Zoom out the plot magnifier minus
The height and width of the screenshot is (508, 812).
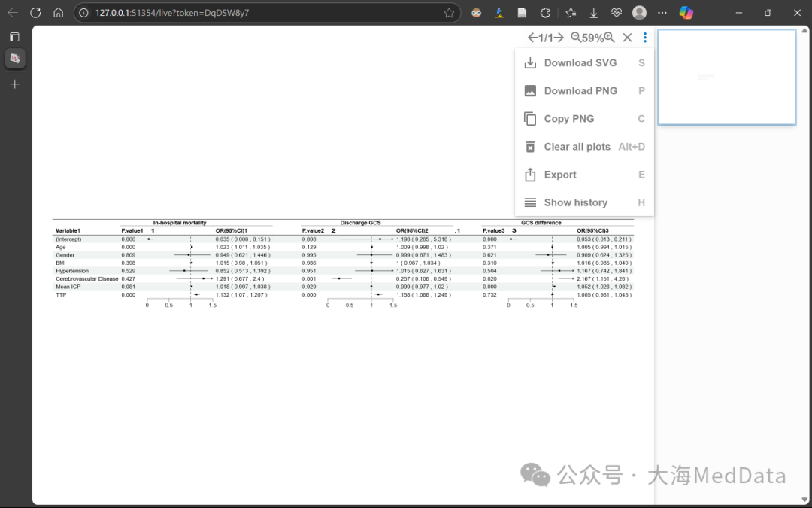(576, 38)
